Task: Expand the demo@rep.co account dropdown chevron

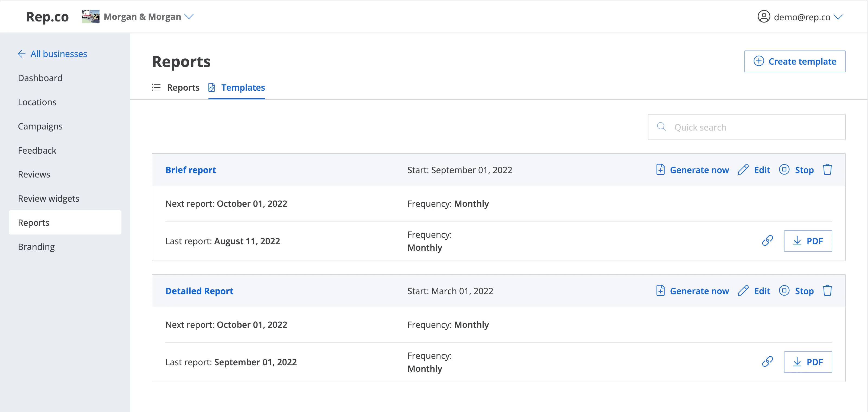Action: coord(838,17)
